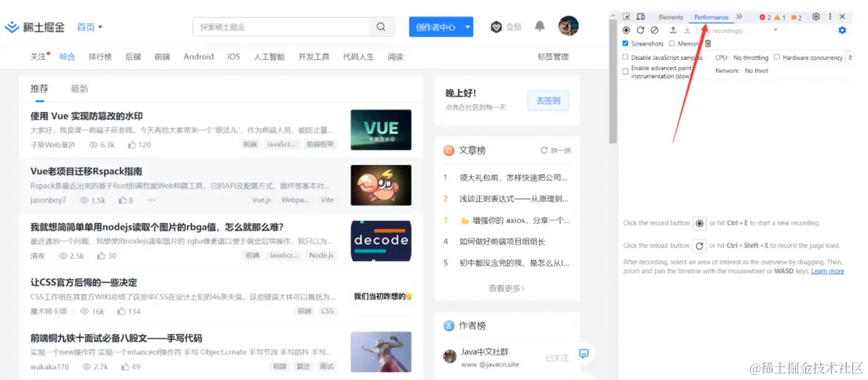Click the 换一换 refresh icon
Viewport: 868px width, 380px height.
[544, 151]
